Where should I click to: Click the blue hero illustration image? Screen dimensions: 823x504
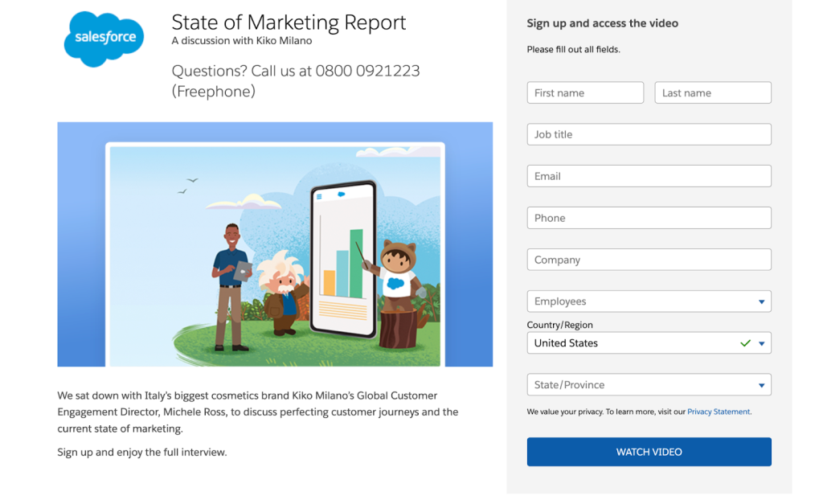point(274,244)
